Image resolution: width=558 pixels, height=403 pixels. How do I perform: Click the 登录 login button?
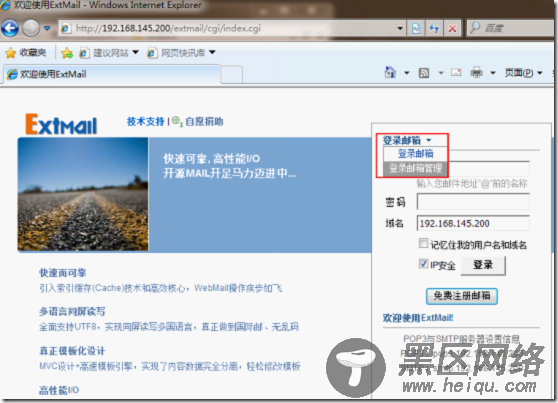483,266
